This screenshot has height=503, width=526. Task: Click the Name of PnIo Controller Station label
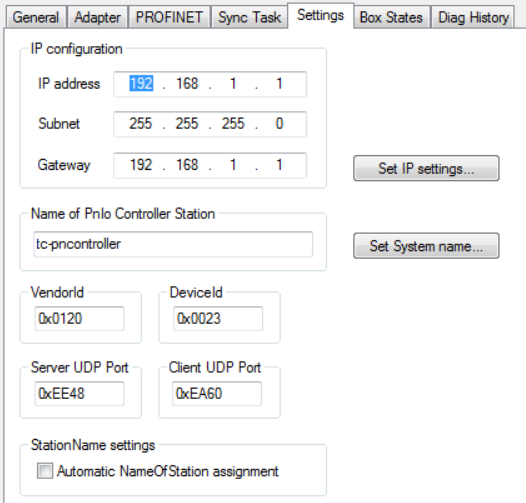[x=123, y=214]
